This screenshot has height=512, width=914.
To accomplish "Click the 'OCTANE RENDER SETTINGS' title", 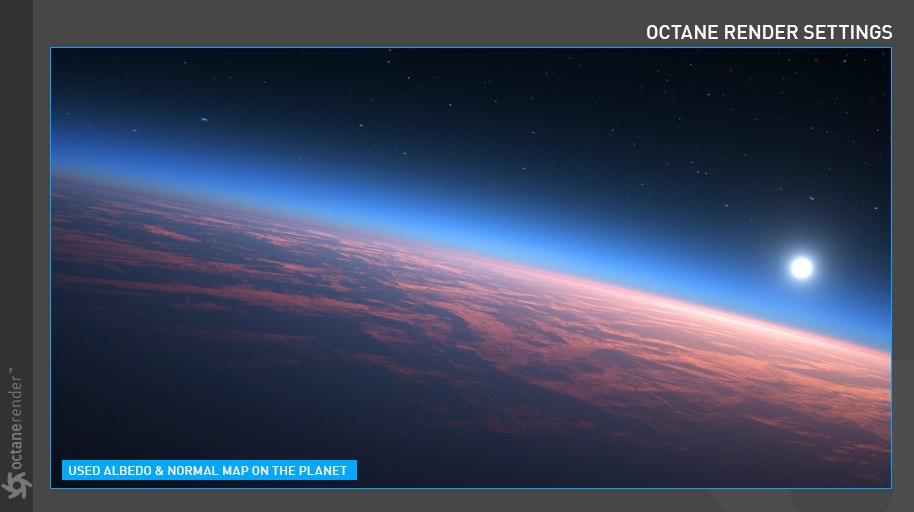I will click(769, 32).
